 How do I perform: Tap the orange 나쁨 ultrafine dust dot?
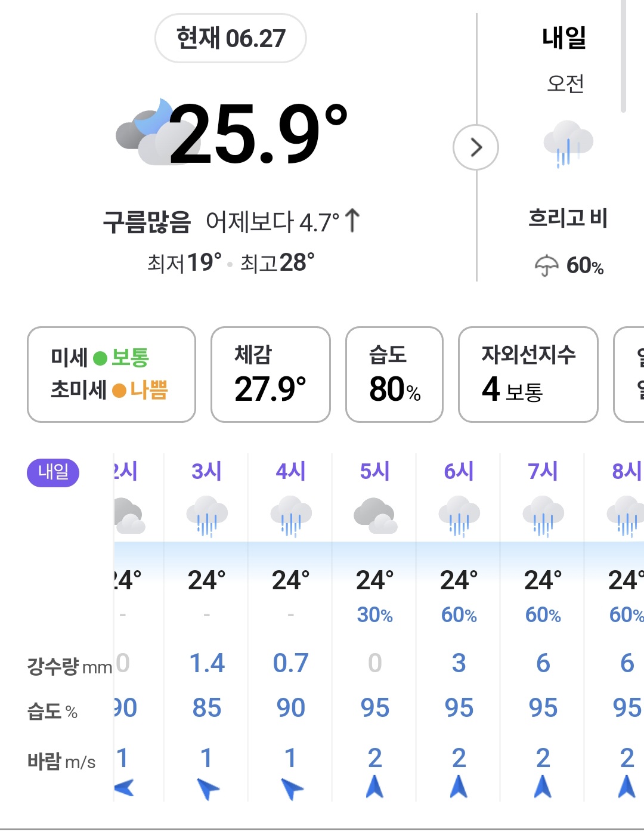tap(119, 391)
